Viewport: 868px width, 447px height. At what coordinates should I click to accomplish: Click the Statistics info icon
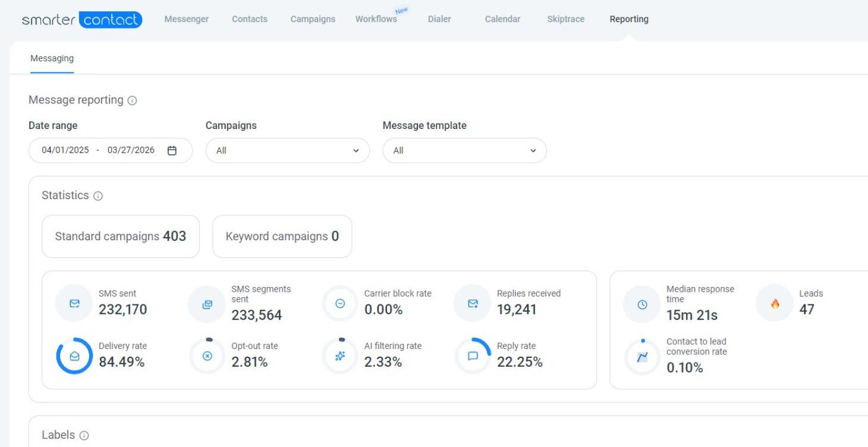pos(98,196)
